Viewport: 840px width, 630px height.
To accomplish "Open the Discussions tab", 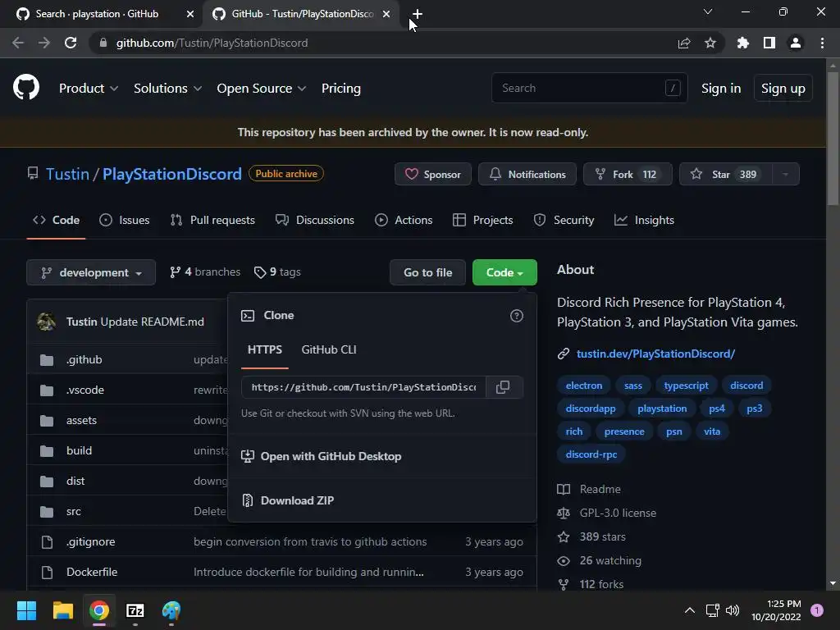I will coord(314,220).
